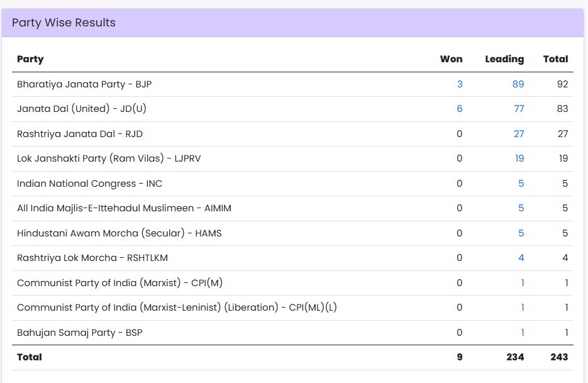
Task: Open CPI(ML)(L)'s leading count link
Action: tap(523, 308)
